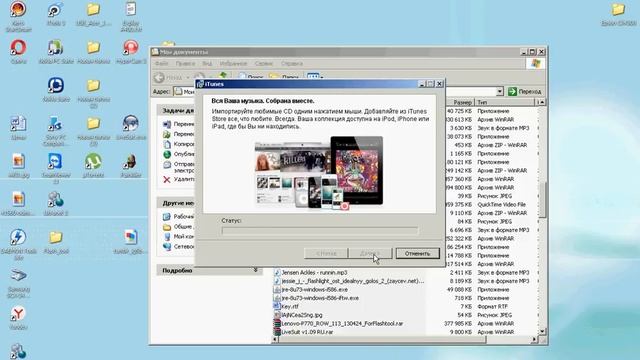Viewport: 640px width, 360px height.
Task: Select the Jensen Ackles - runnin.mp3 file icon
Action: pyautogui.click(x=277, y=273)
